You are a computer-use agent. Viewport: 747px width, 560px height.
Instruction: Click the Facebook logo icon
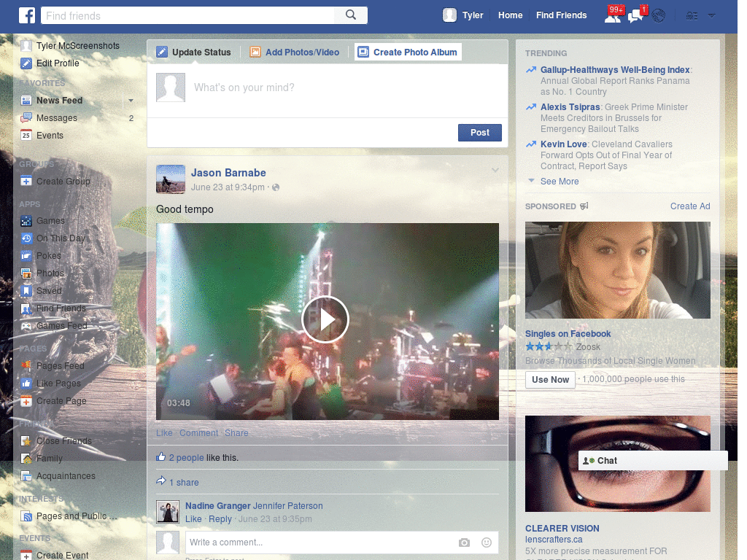click(x=27, y=15)
